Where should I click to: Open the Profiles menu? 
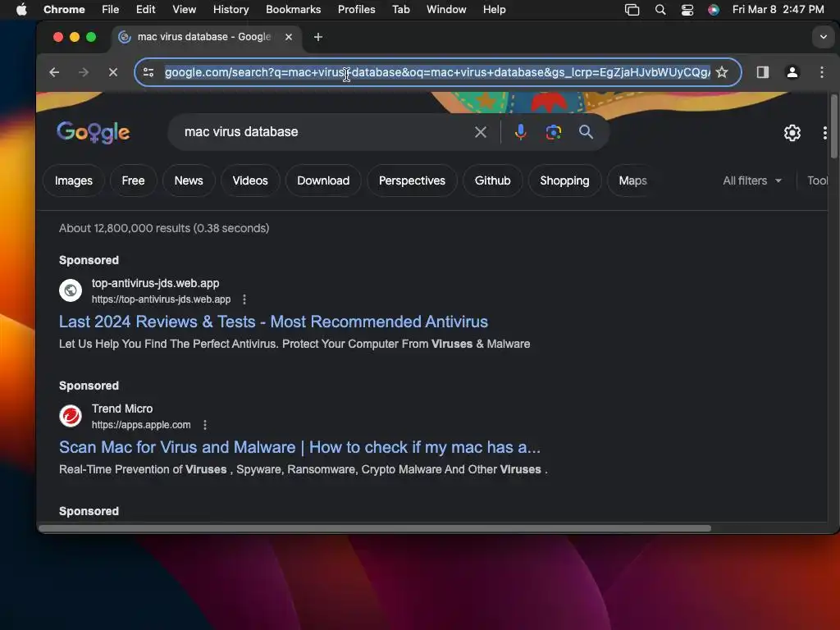point(356,10)
